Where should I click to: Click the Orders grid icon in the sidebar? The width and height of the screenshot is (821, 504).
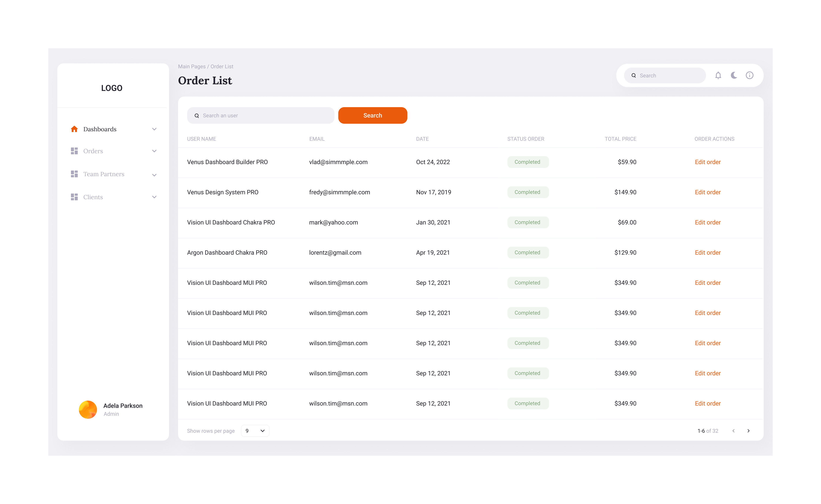pyautogui.click(x=74, y=151)
